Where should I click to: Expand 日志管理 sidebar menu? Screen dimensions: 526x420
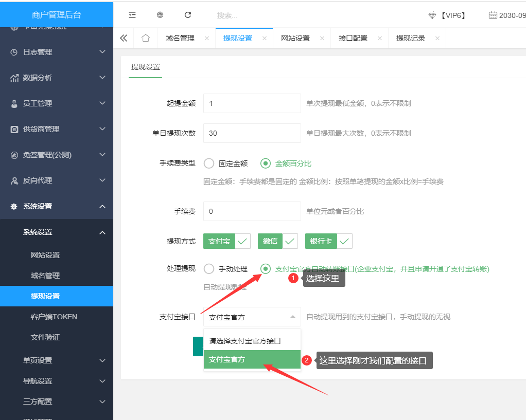pos(102,51)
